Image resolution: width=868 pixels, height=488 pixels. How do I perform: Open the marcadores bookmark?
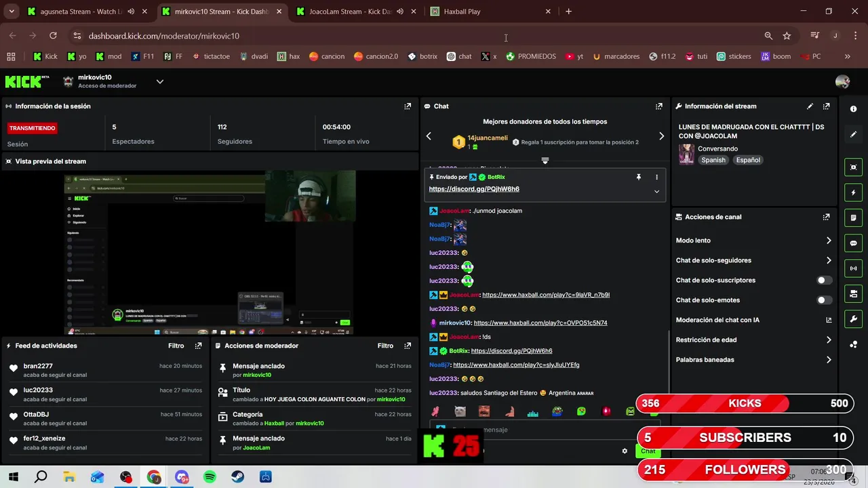[x=616, y=56]
